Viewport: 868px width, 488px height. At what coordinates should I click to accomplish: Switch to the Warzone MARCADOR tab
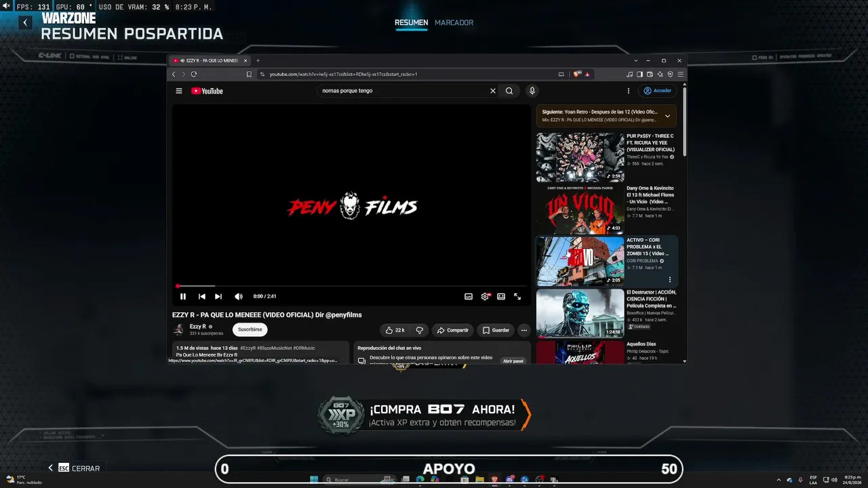click(454, 22)
